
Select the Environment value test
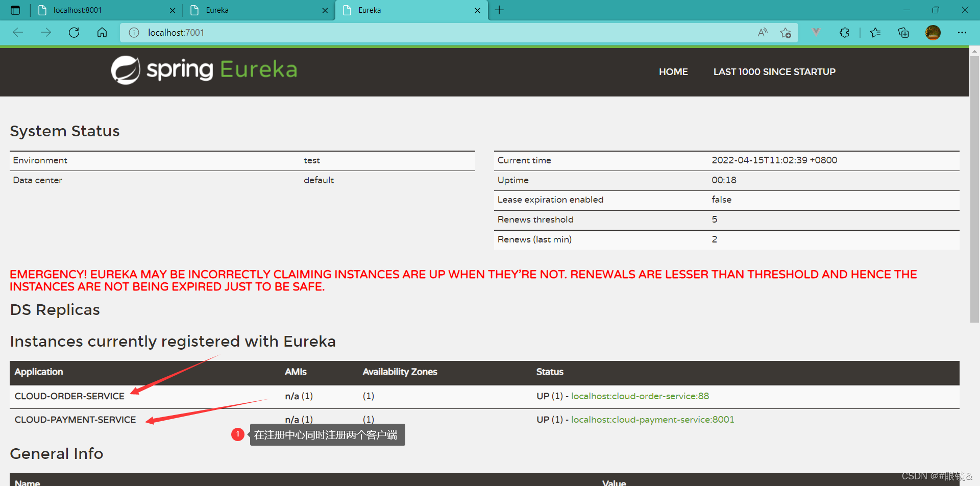point(312,160)
